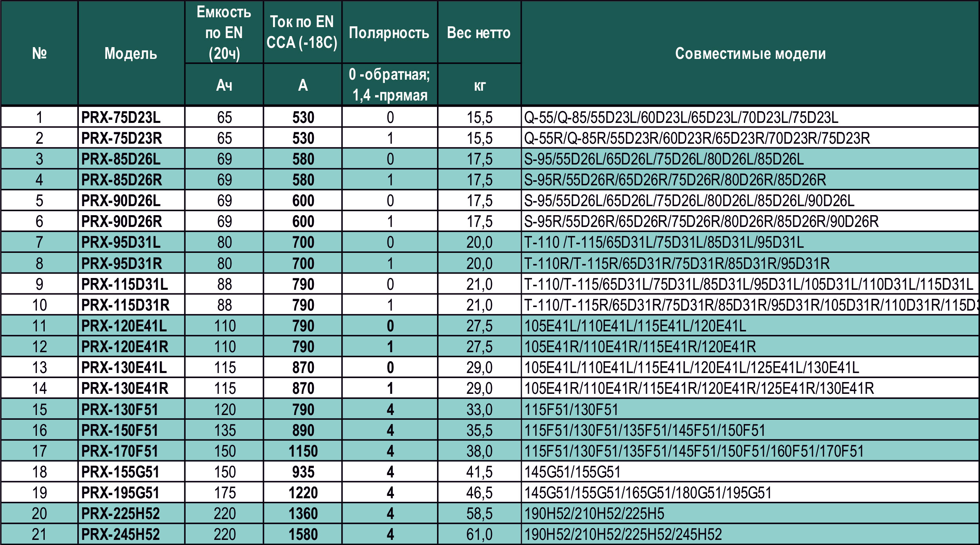The height and width of the screenshot is (545, 980).
Task: Click the 'Ток по EN CCA (-18C)' header
Action: click(x=302, y=32)
